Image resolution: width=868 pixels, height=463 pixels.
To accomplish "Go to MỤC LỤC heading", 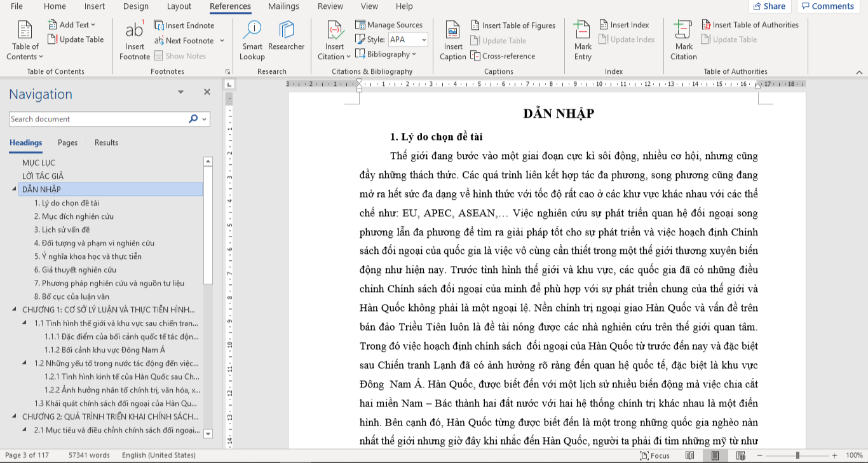I will pos(39,163).
